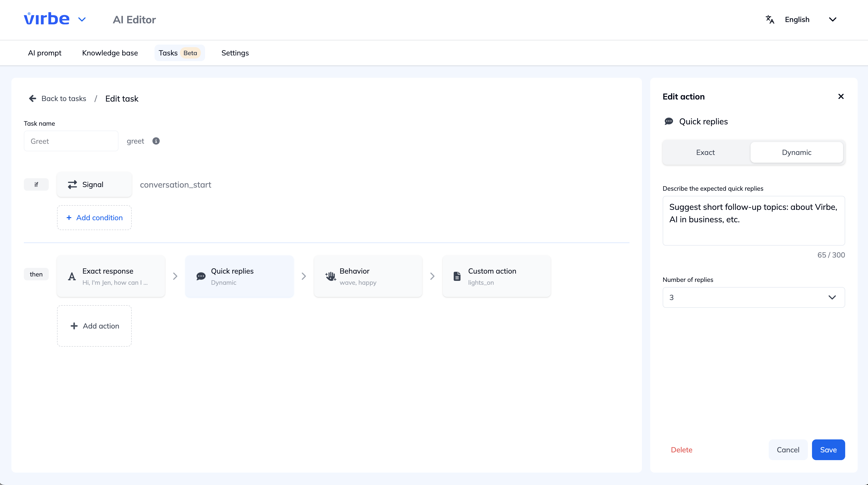Save the Quick replies action
This screenshot has width=868, height=485.
pyautogui.click(x=829, y=450)
